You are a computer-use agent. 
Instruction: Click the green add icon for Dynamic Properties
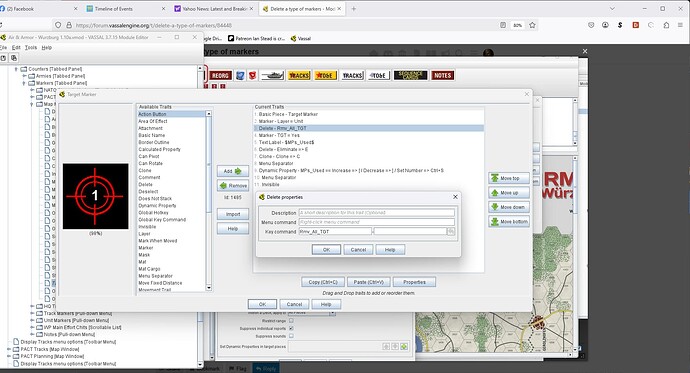pyautogui.click(x=404, y=347)
